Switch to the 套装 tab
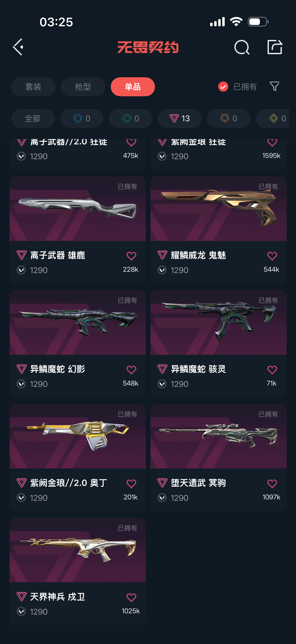Screen dimensions: 296x644 [33, 87]
